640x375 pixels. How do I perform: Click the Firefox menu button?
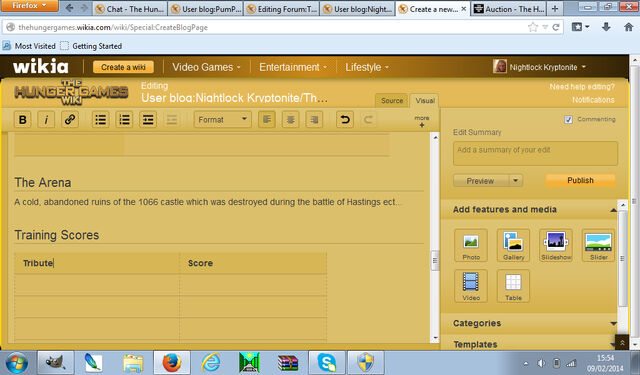[x=29, y=6]
